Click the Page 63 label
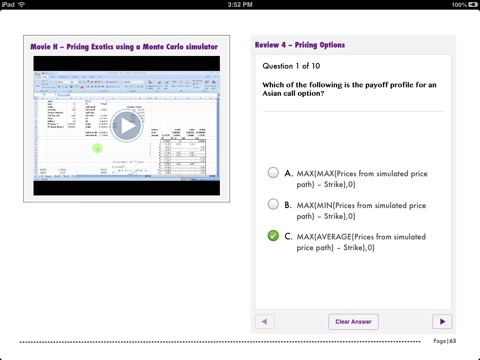This screenshot has width=480, height=360. (x=445, y=341)
